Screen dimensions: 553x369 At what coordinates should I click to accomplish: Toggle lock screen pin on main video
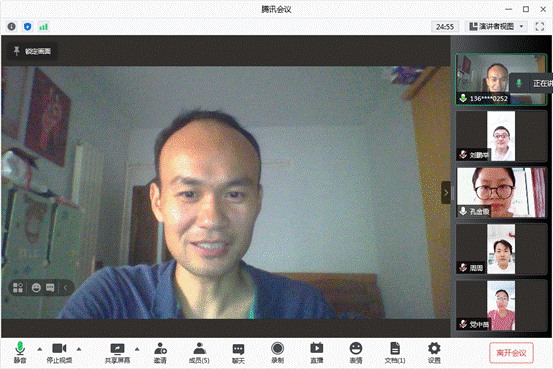[x=32, y=52]
